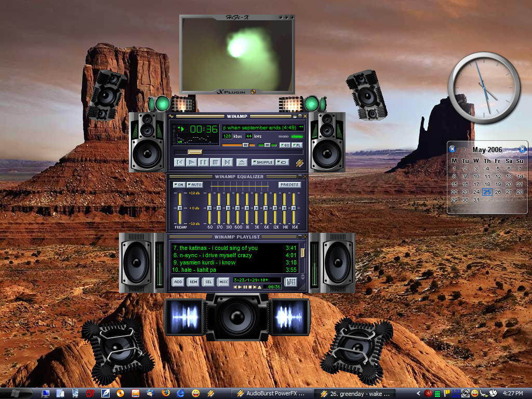This screenshot has height=399, width=532.
Task: Click the 1K equalizer band slider
Action: coord(247,208)
